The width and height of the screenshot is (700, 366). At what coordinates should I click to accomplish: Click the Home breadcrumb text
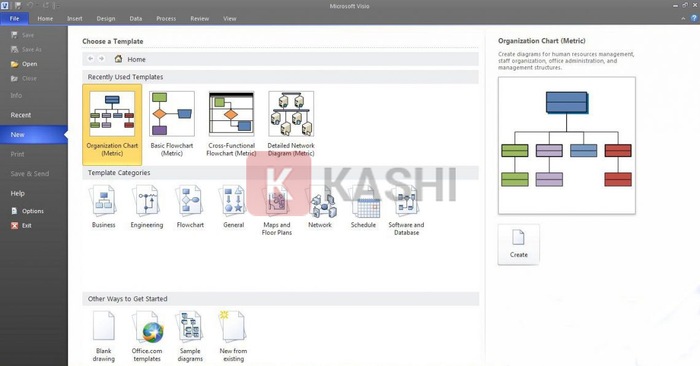point(136,59)
